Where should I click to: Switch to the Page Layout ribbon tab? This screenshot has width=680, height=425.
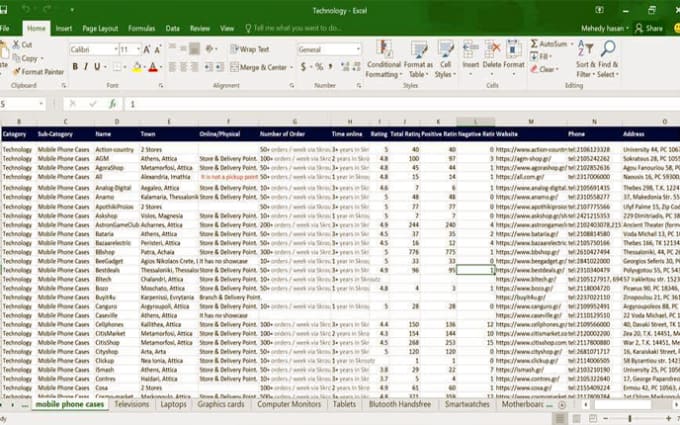tap(100, 29)
